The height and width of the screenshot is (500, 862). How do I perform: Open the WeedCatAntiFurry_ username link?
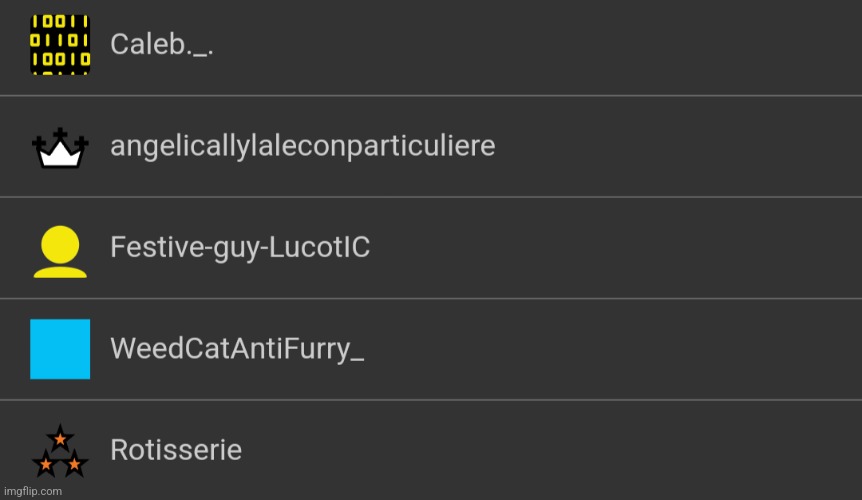click(237, 349)
